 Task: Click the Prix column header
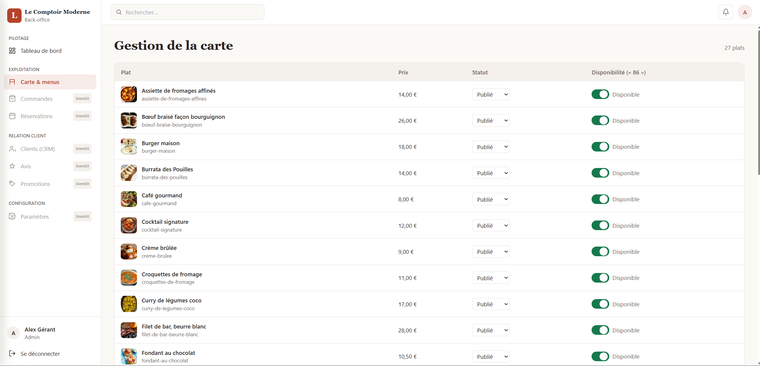403,73
